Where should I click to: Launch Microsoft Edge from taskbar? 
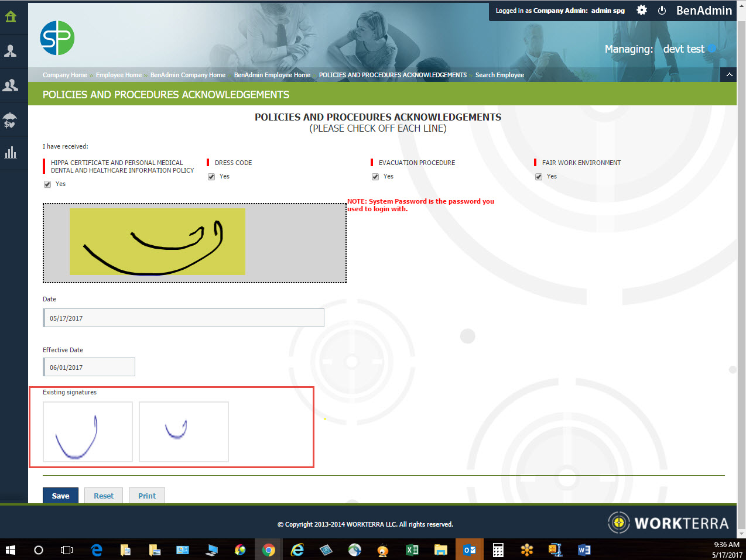(x=97, y=549)
